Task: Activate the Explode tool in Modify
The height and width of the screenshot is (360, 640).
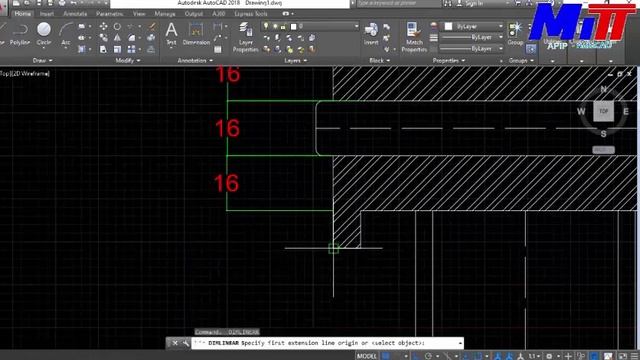Action: pos(151,38)
